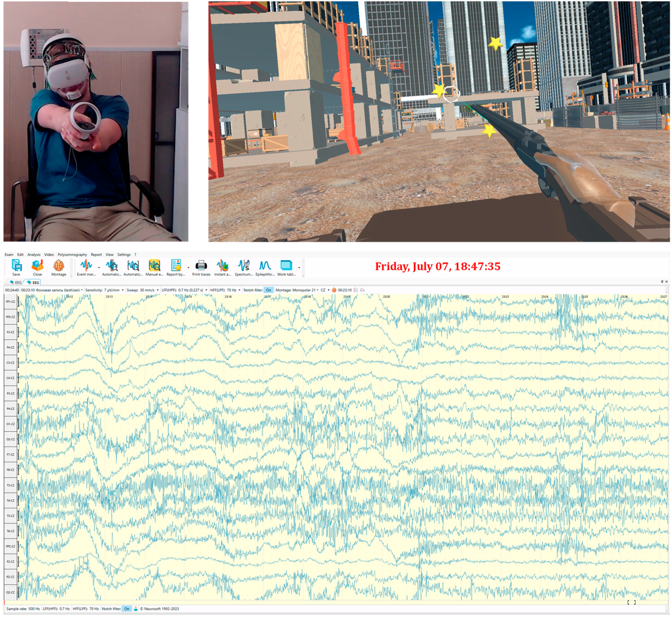This screenshot has width=672, height=617.
Task: Click the O1-CZ channel label
Action: click(x=10, y=424)
